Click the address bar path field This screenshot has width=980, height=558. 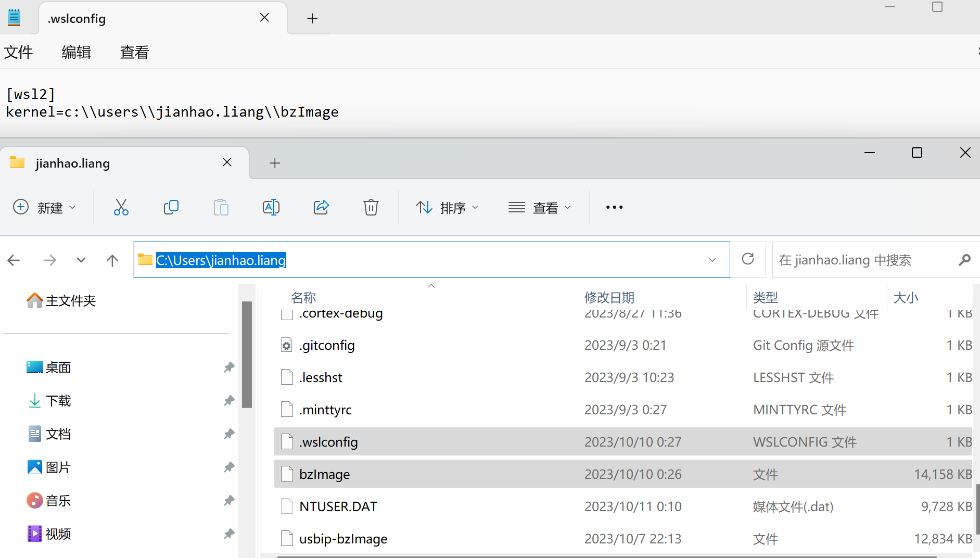click(x=431, y=260)
